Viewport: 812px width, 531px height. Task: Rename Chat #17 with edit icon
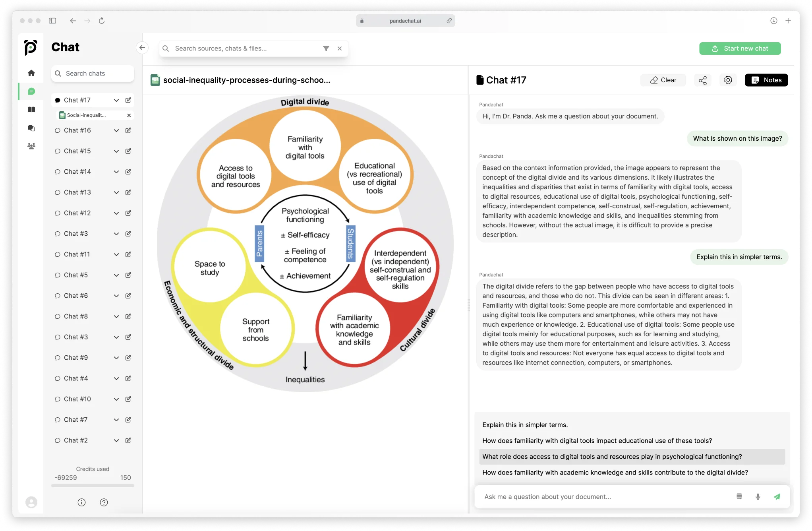(x=128, y=100)
